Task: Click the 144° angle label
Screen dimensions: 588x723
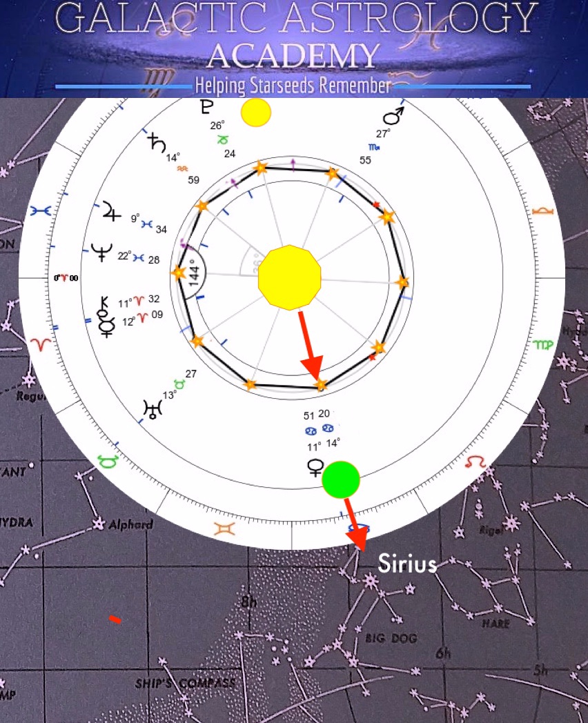Action: 194,273
